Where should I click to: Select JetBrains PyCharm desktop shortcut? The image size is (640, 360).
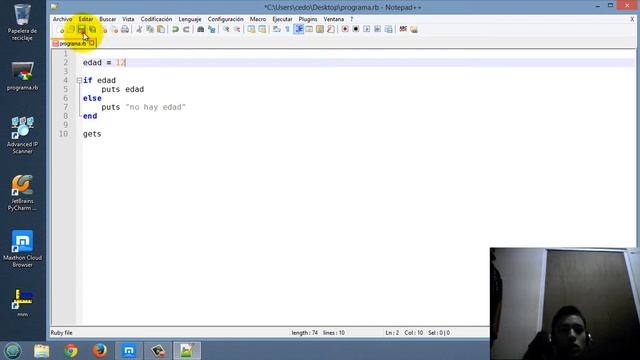click(22, 193)
